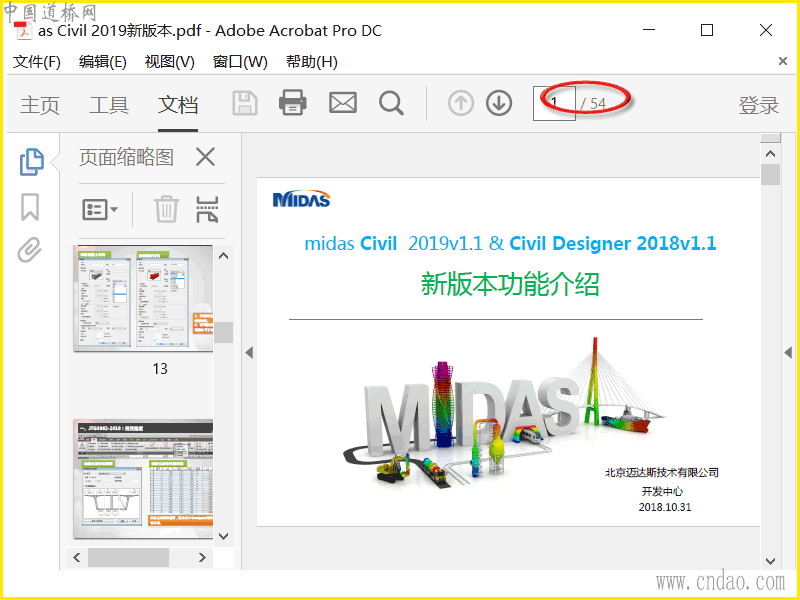The image size is (800, 600).
Task: Click the MIDAS logo on page
Action: [x=302, y=199]
